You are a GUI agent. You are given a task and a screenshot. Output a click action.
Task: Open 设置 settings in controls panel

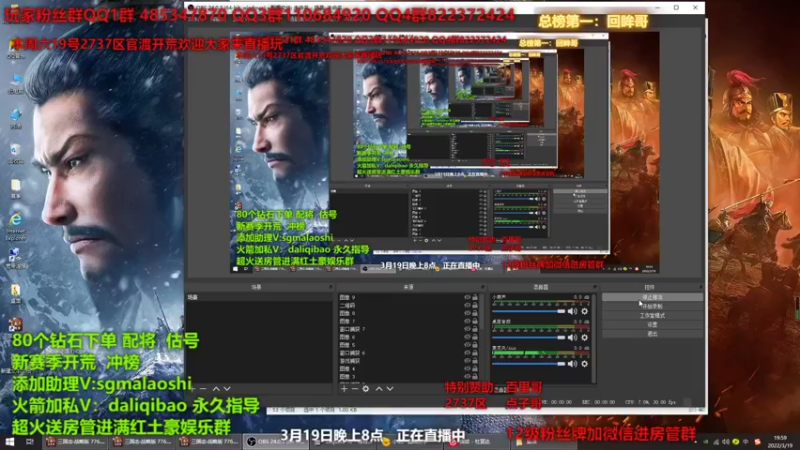pyautogui.click(x=652, y=324)
